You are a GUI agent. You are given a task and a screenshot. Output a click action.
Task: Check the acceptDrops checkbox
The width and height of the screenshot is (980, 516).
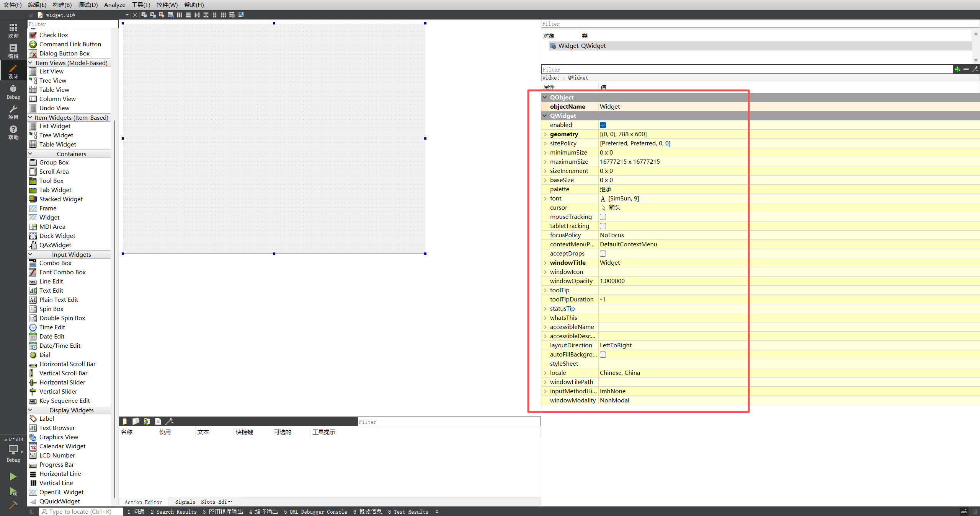coord(603,254)
